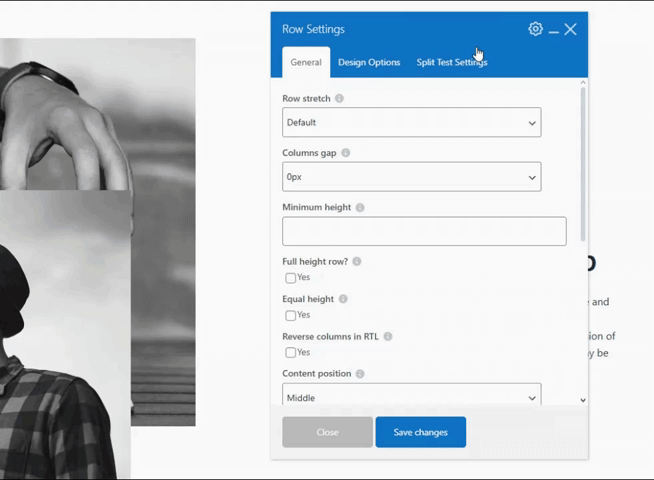Image resolution: width=654 pixels, height=480 pixels.
Task: Click the Content position help icon
Action: point(360,374)
